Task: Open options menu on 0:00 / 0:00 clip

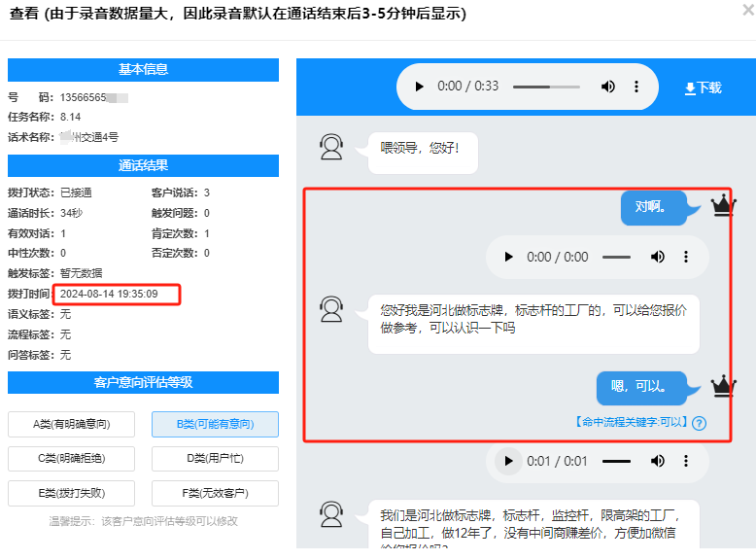Action: pyautogui.click(x=686, y=258)
